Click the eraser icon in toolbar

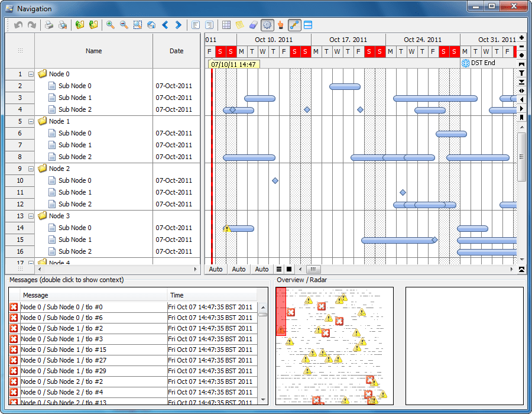pyautogui.click(x=254, y=25)
